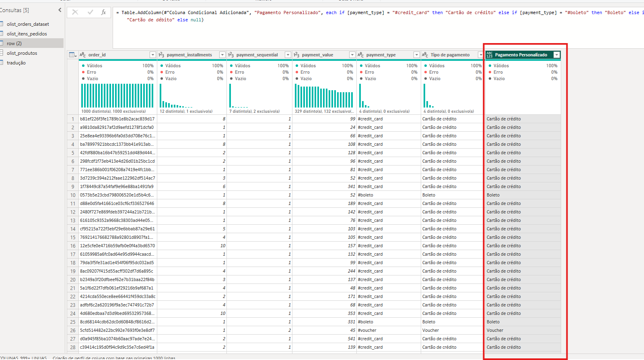Open the Tipo de pagamento filter dropdown
This screenshot has width=644, height=360.
[x=480, y=55]
